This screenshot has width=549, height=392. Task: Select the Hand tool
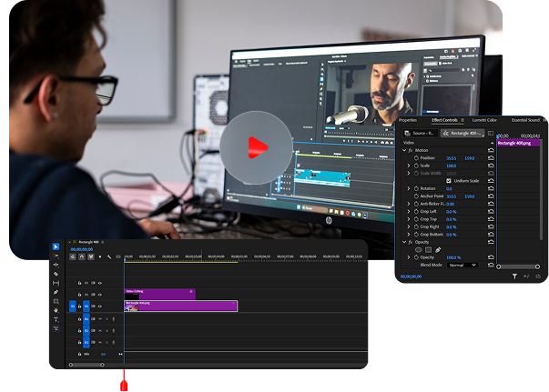[56, 310]
